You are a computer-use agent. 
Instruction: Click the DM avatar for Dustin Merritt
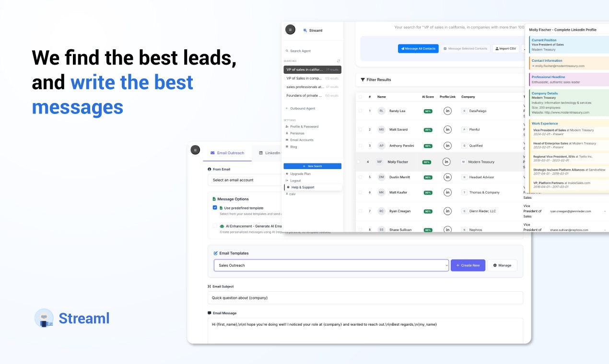[381, 177]
